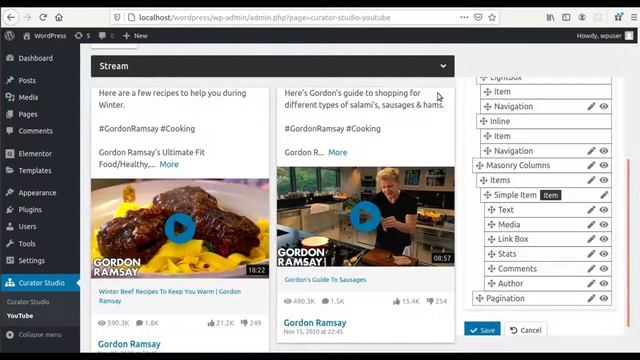Click move handle of Stats row

point(491,254)
